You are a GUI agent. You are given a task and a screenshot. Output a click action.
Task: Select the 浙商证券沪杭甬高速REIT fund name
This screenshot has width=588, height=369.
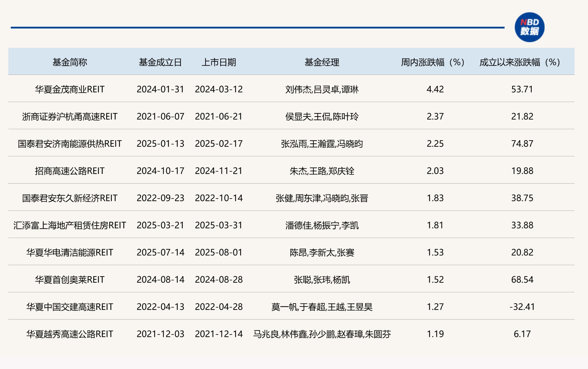click(x=70, y=117)
